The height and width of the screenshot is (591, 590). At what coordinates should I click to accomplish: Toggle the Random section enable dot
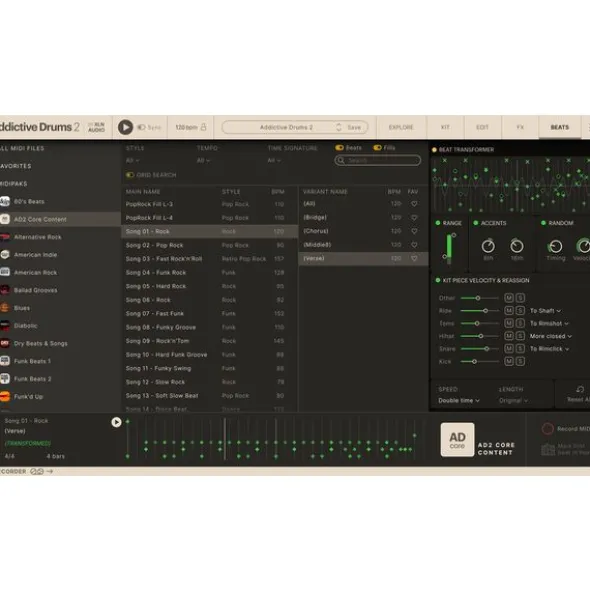click(543, 223)
